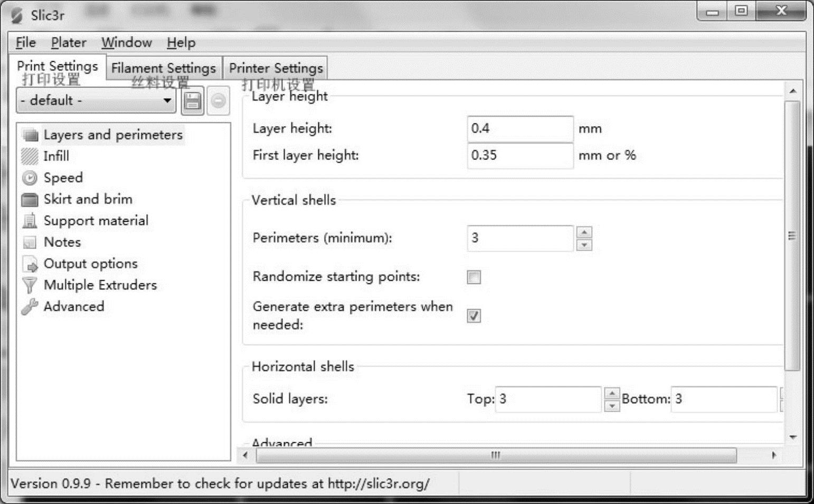Viewport: 814px width, 504px height.
Task: Click the Perimeters (minimum) value field
Action: 520,238
